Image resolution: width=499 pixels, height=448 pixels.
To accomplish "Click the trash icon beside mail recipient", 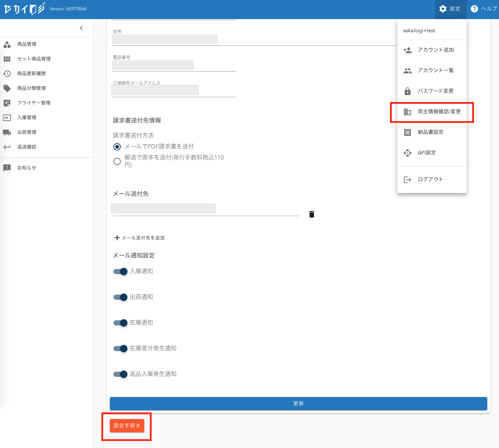I will pyautogui.click(x=312, y=214).
